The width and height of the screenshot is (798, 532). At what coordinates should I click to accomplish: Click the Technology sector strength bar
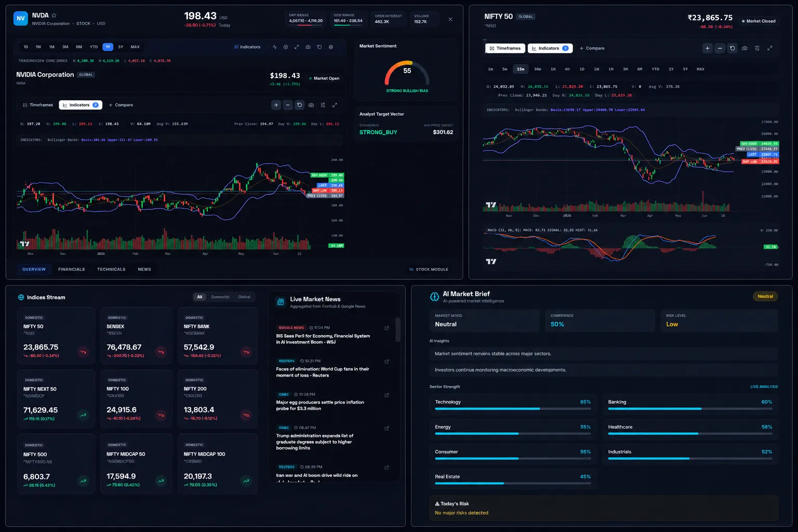(513, 409)
